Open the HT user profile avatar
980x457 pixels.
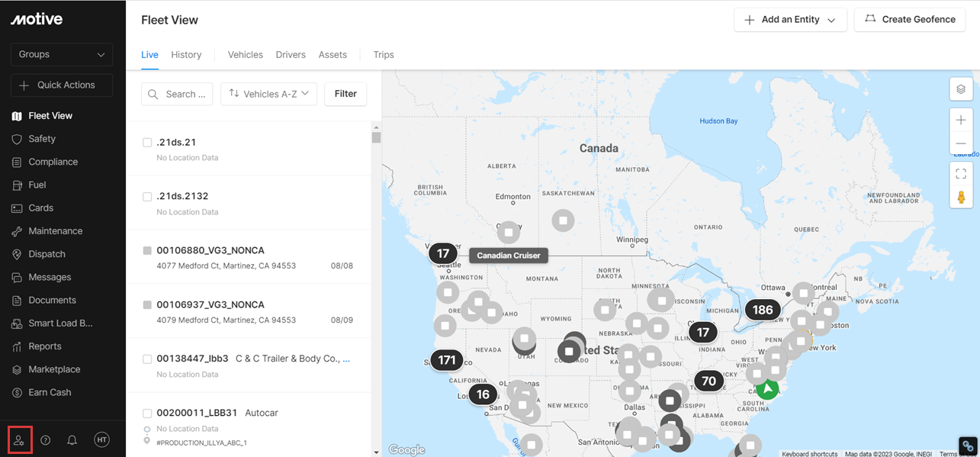point(101,440)
